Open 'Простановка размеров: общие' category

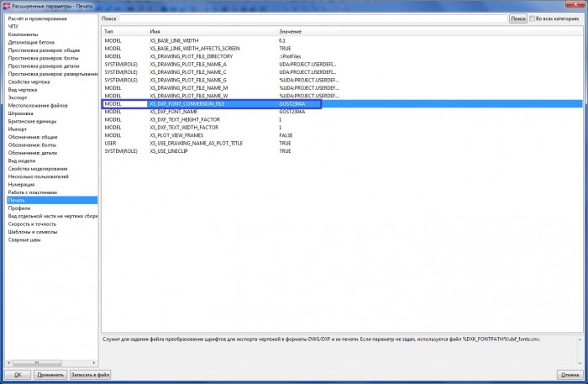44,50
